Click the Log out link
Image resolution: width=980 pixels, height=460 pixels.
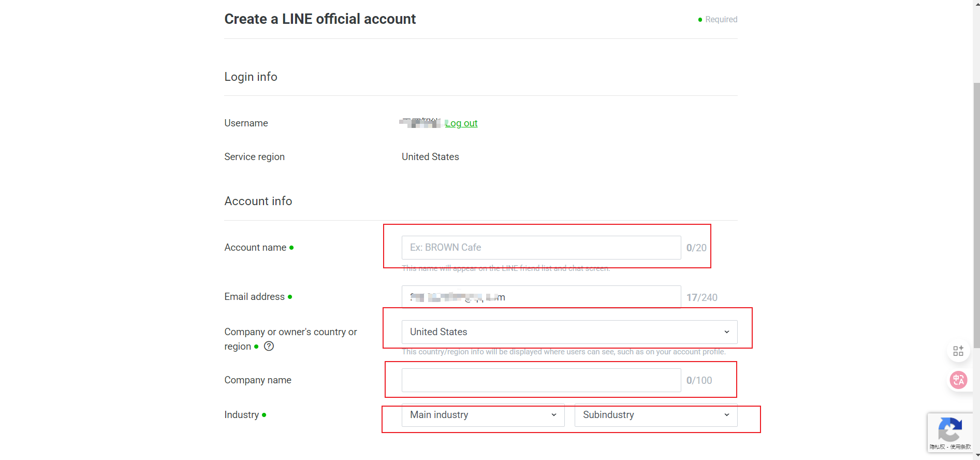pyautogui.click(x=461, y=123)
